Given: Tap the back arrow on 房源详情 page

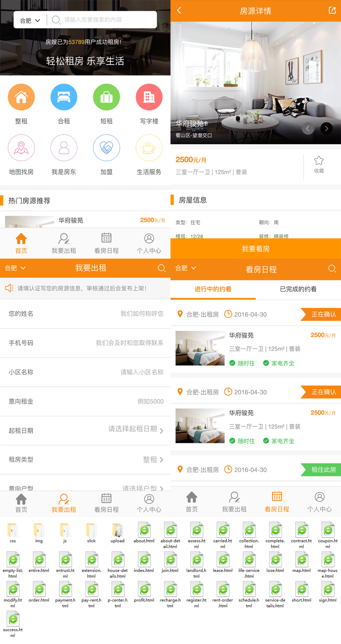Looking at the screenshot, I should point(179,10).
